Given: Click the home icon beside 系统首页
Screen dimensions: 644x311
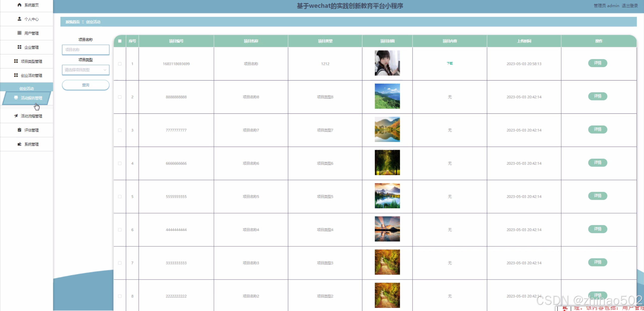Looking at the screenshot, I should point(19,5).
